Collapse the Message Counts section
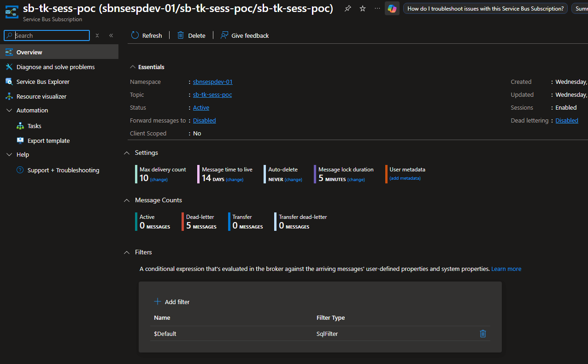The width and height of the screenshot is (588, 364). 127,200
